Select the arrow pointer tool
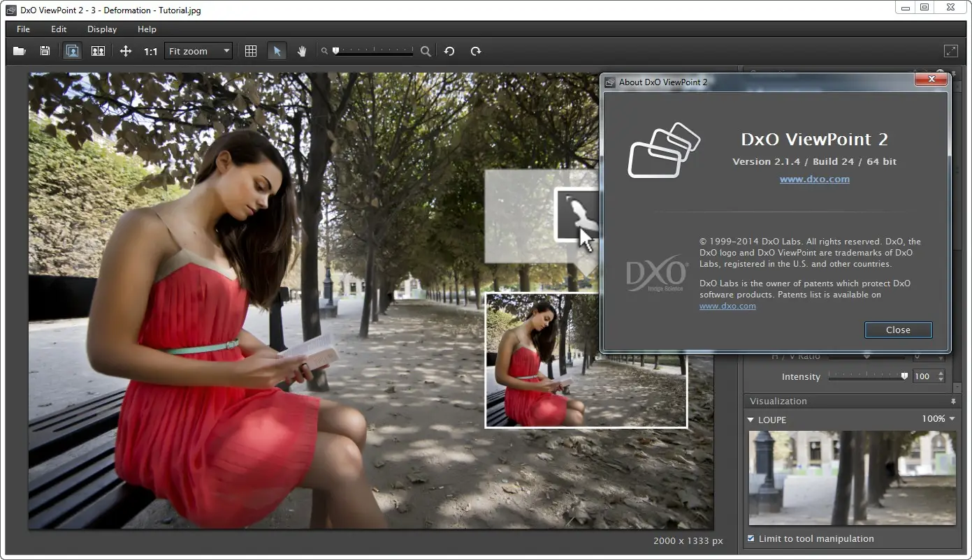 coord(277,51)
